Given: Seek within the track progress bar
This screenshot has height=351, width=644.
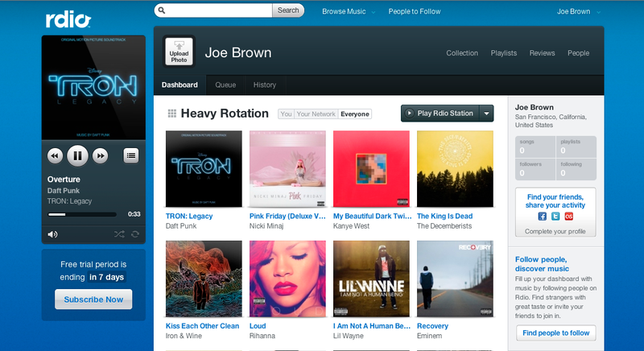Looking at the screenshot, I should click(82, 214).
